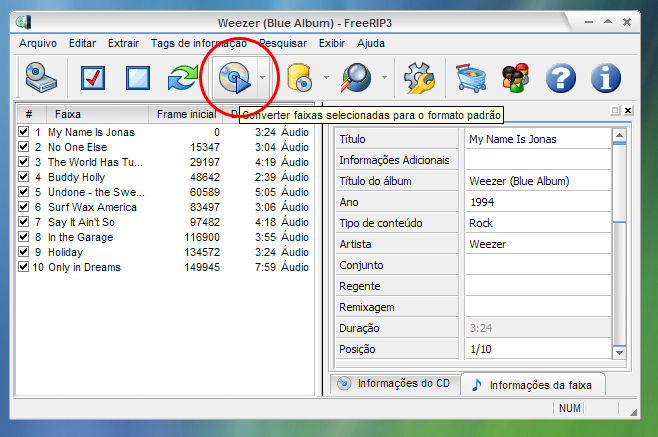Click the FreeRIP app icon in title bar
This screenshot has height=437, width=658.
pos(24,22)
